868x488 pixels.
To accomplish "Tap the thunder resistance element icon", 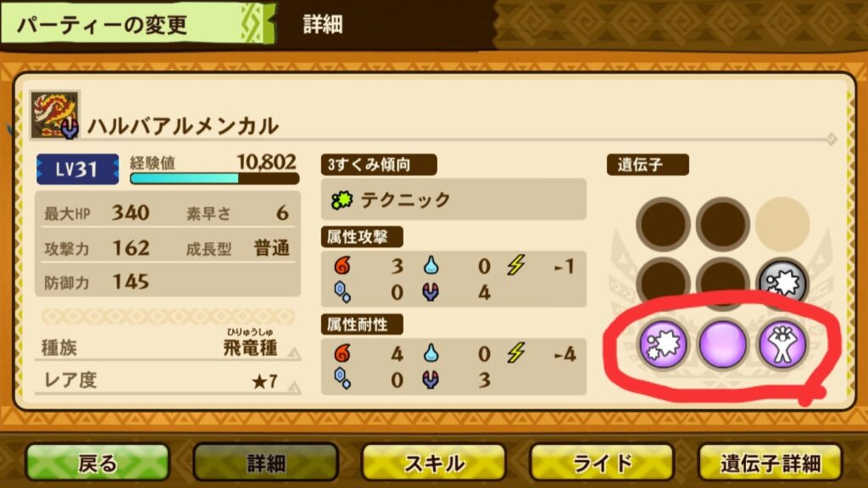I will click(516, 353).
